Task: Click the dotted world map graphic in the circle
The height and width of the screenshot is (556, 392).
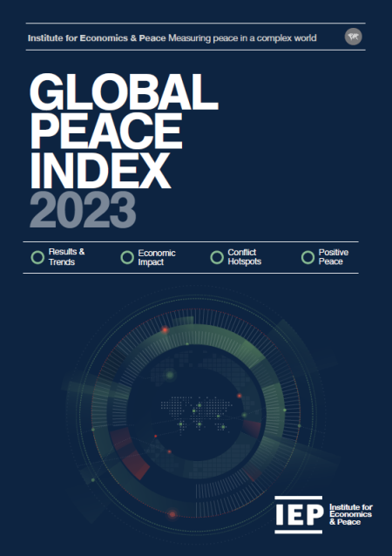Action: (196, 415)
